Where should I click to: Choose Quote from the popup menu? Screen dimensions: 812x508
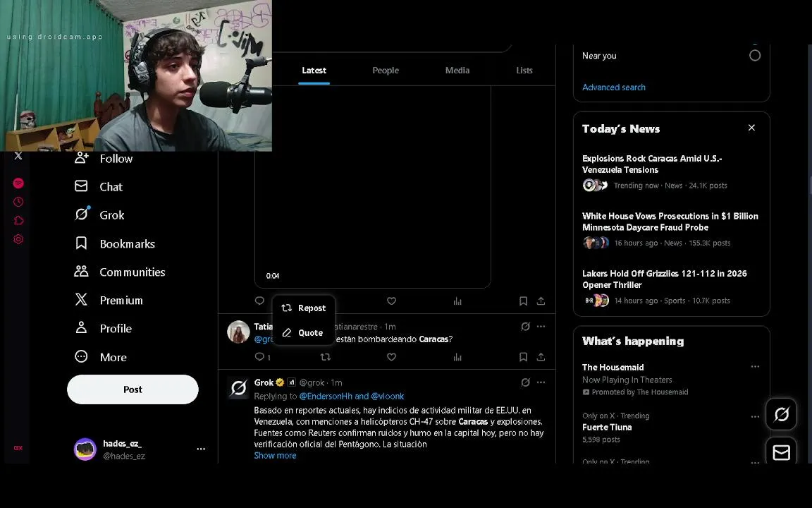tap(302, 333)
